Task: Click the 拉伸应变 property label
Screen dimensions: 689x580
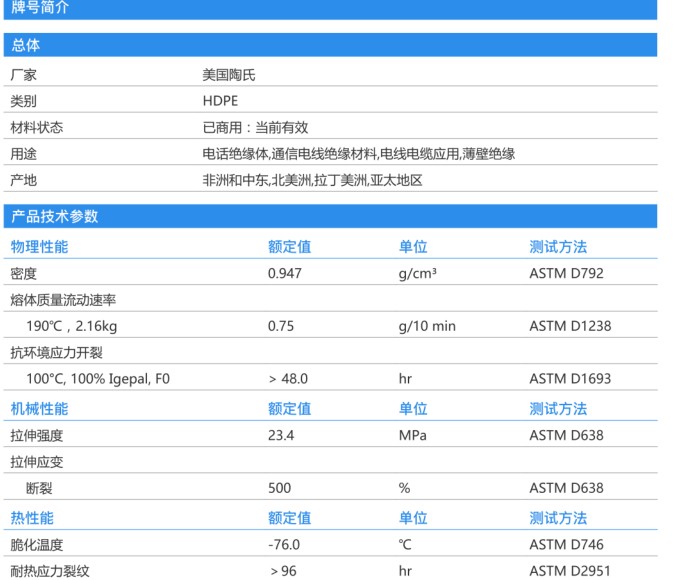Action: 37,462
